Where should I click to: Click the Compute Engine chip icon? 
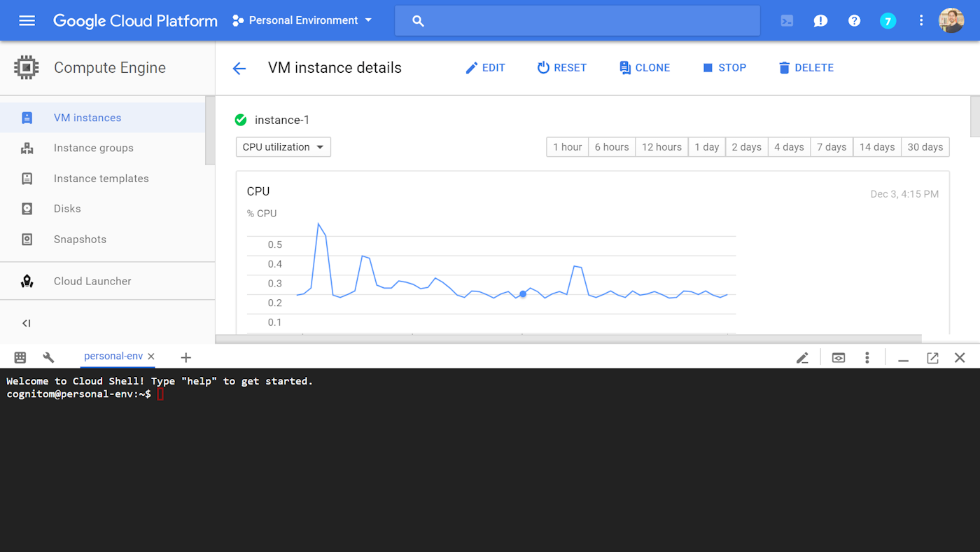pos(27,68)
